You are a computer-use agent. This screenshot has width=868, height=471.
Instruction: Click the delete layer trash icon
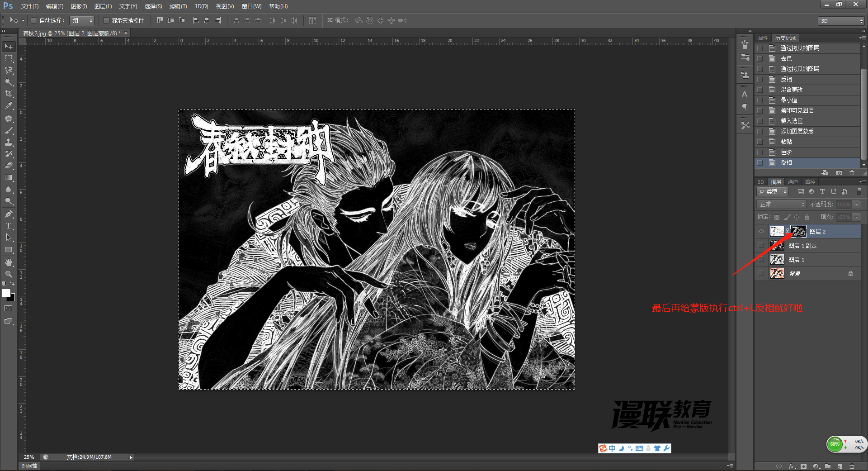[852, 466]
